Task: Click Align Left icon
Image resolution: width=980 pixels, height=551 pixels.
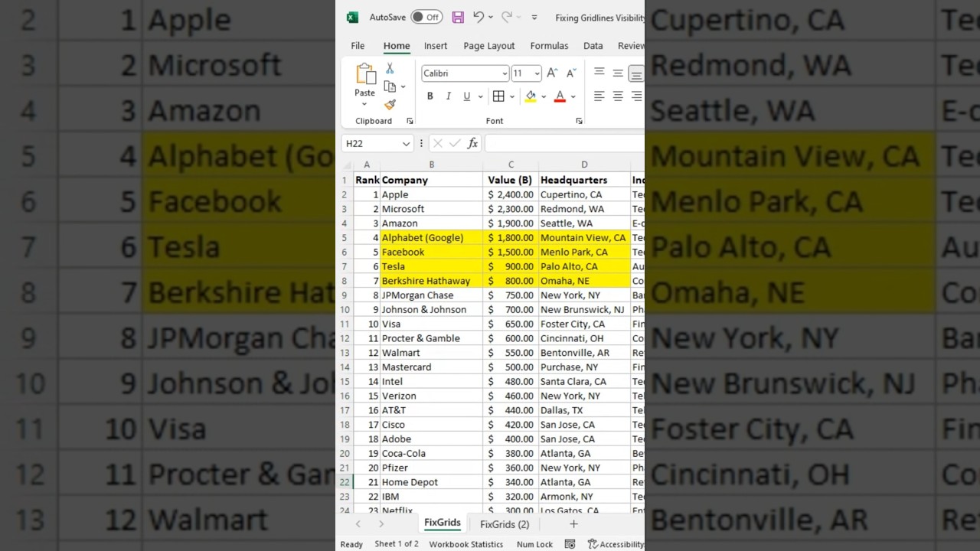Action: tap(599, 96)
